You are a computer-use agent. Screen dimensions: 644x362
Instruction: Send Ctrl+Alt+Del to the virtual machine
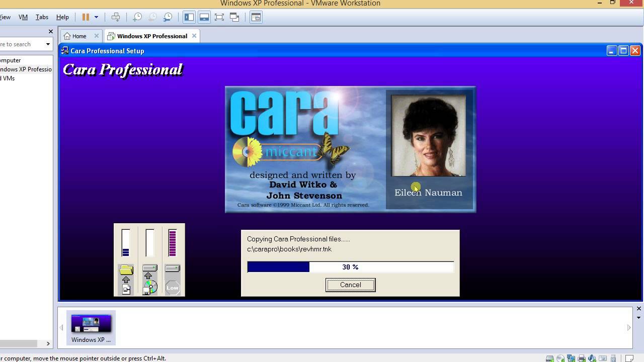[x=116, y=17]
